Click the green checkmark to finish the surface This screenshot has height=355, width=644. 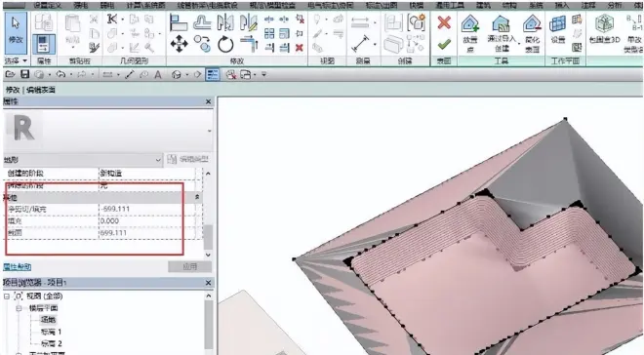click(444, 44)
